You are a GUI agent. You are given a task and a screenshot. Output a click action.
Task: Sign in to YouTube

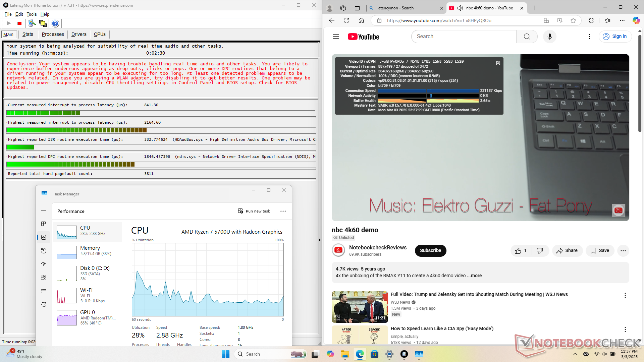click(x=615, y=37)
